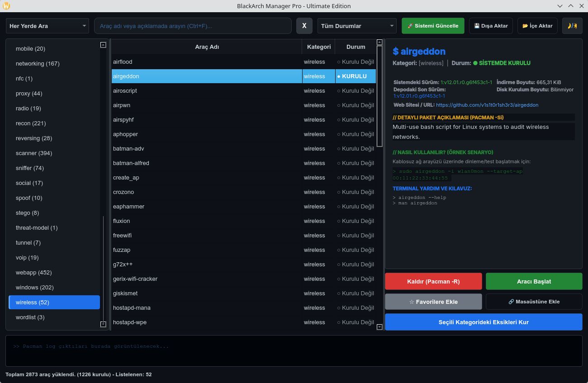Select the 'social (17)' category
The image size is (588, 383).
click(x=54, y=183)
